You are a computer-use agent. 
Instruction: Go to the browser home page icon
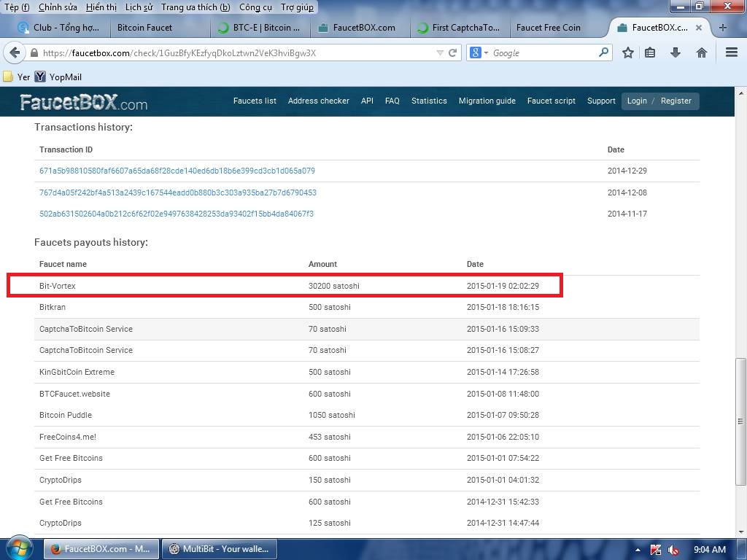tap(702, 53)
